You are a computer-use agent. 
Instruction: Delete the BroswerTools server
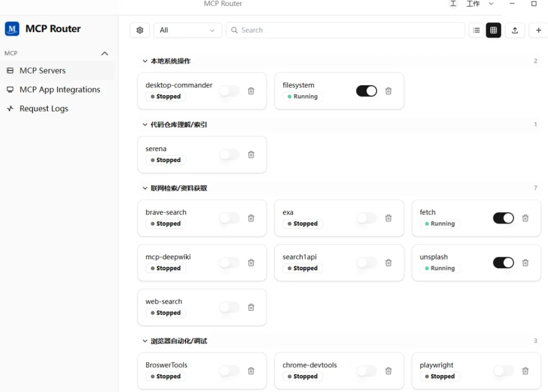[x=251, y=371]
